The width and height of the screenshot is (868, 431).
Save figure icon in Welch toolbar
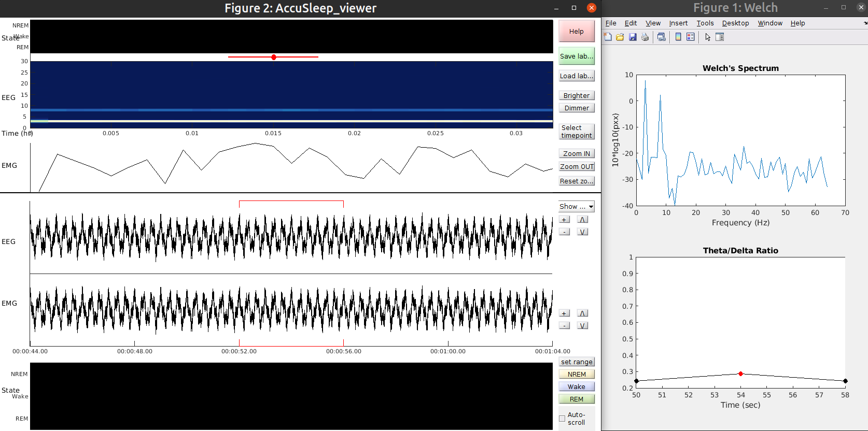pyautogui.click(x=633, y=37)
